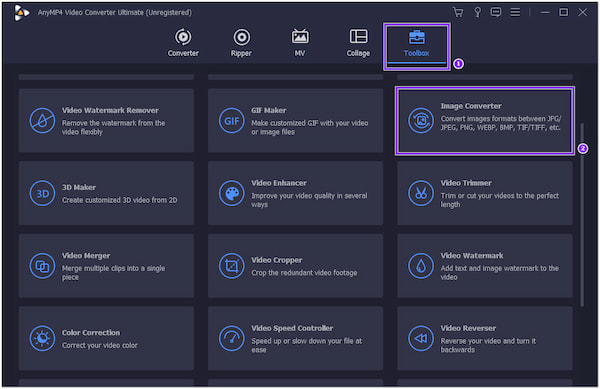Viewport: 600px width, 389px height.
Task: Click 'Add text and image watermark' description
Action: [499, 273]
